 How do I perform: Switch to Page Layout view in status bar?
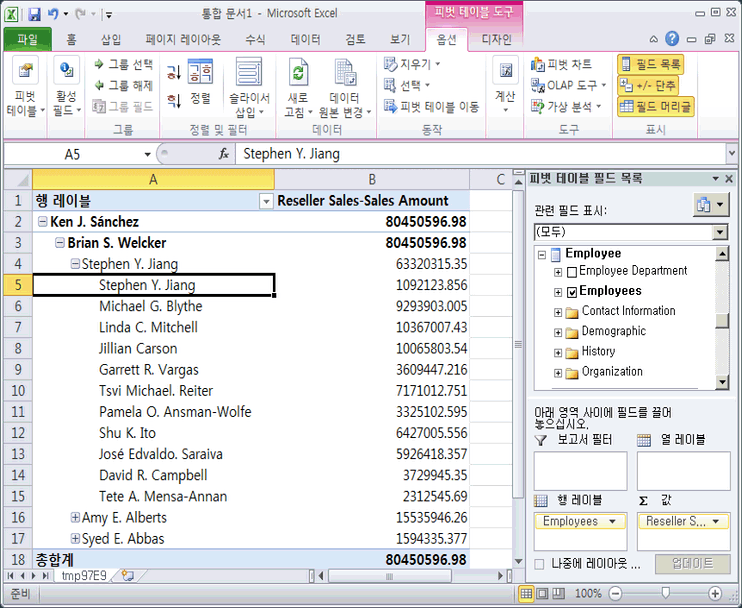click(x=542, y=593)
